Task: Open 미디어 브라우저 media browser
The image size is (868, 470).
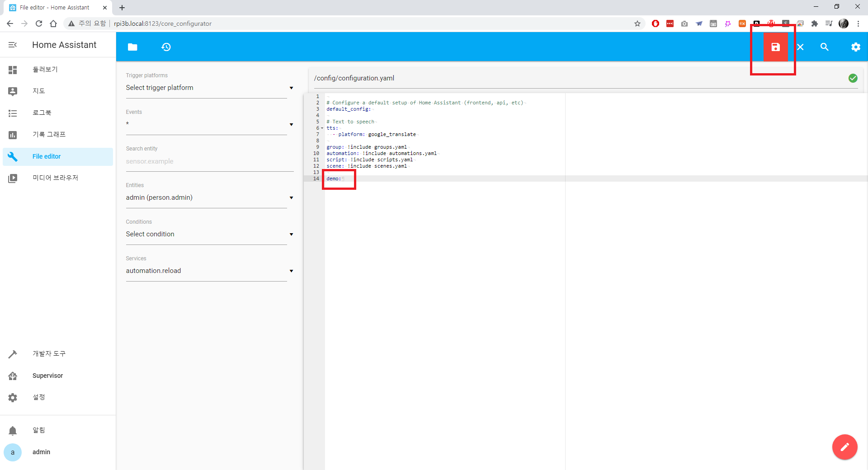Action: [58, 178]
